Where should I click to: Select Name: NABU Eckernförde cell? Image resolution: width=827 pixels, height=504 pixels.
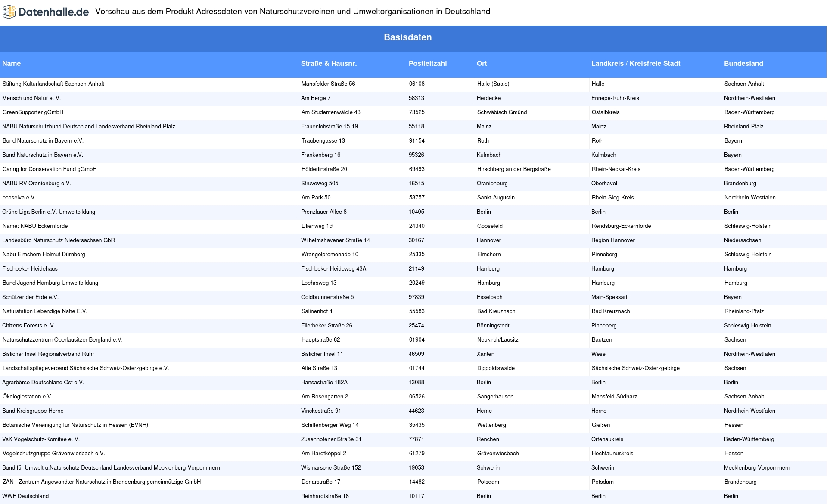click(x=35, y=226)
